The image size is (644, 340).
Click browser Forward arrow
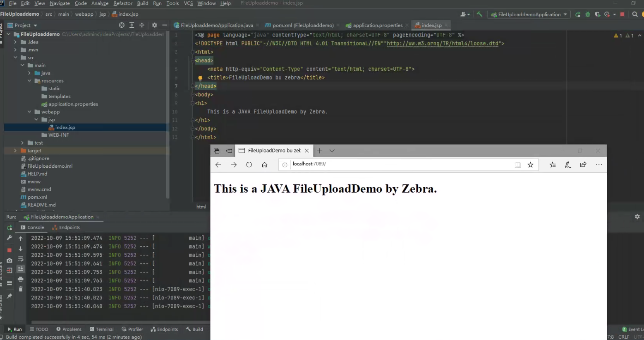click(x=234, y=165)
